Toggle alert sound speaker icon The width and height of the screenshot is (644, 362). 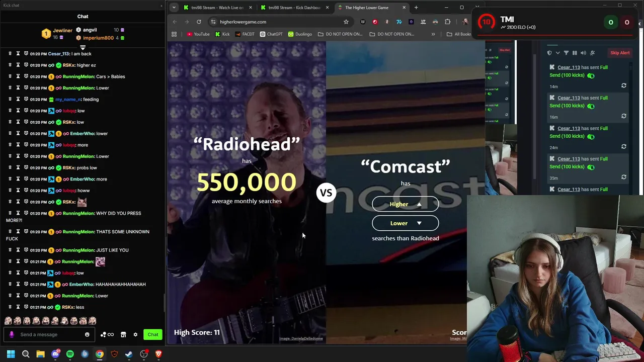click(x=583, y=53)
